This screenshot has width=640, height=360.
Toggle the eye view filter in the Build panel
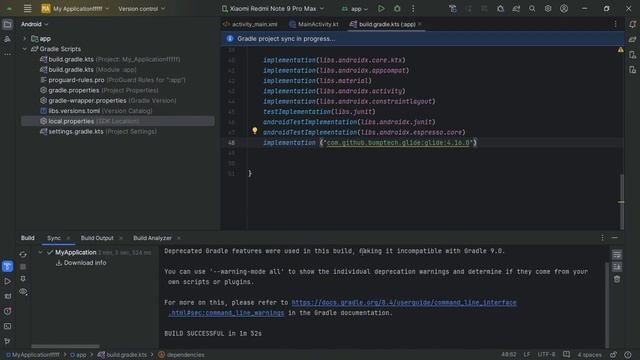coord(23,291)
